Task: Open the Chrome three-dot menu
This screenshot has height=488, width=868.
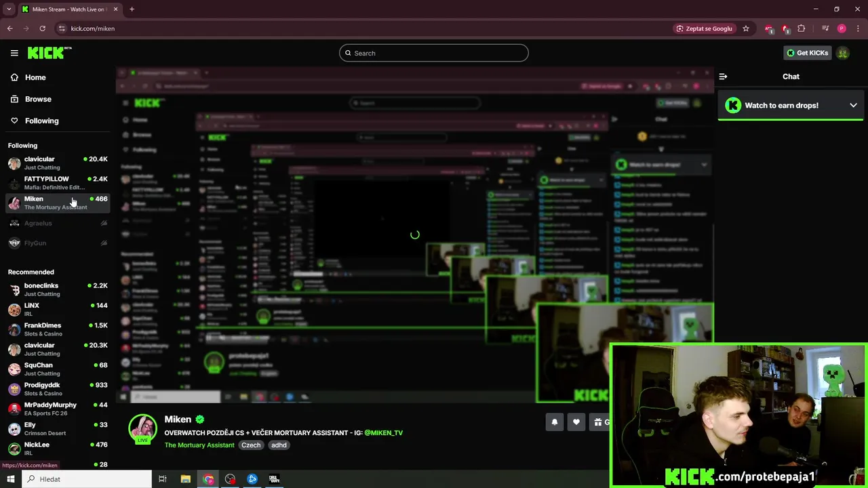Action: [858, 28]
